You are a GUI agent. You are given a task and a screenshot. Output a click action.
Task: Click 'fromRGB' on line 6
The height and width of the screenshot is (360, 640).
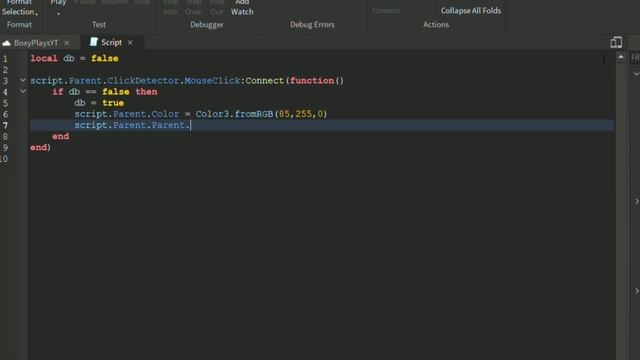pyautogui.click(x=253, y=114)
